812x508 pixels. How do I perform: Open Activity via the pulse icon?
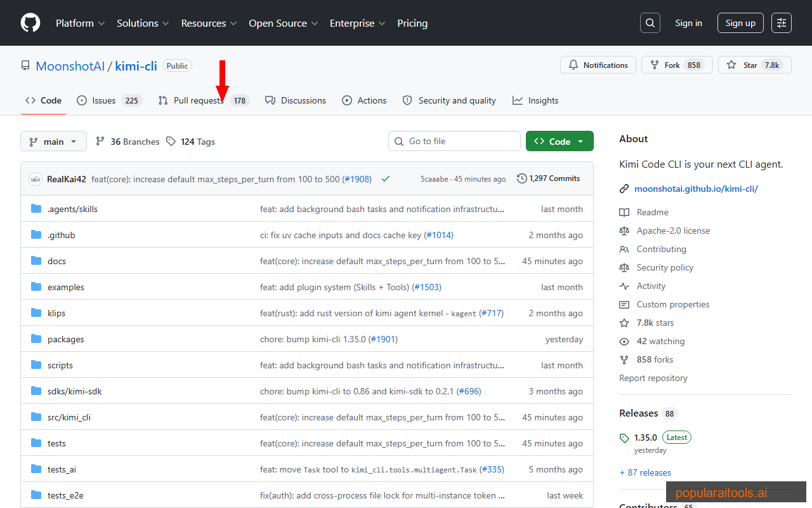tap(625, 286)
